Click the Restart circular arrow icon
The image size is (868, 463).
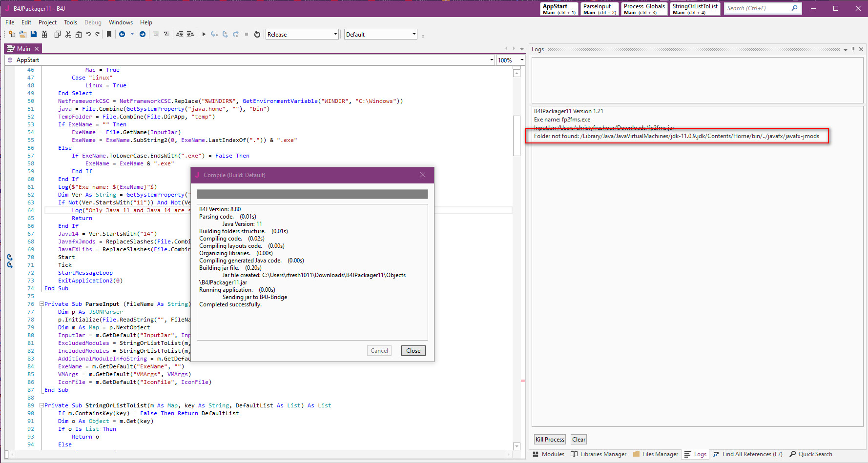(x=257, y=34)
